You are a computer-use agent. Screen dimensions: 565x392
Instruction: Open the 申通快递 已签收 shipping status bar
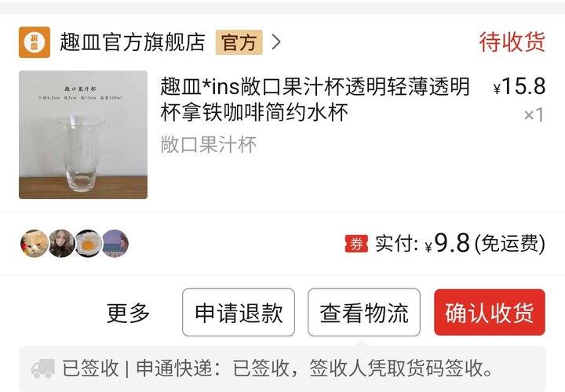[282, 368]
